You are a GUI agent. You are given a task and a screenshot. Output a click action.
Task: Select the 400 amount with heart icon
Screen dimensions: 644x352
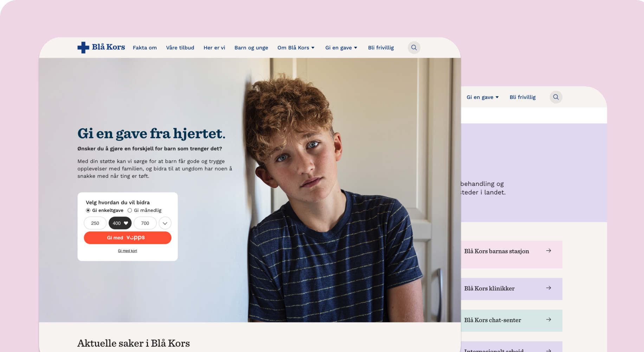(120, 223)
